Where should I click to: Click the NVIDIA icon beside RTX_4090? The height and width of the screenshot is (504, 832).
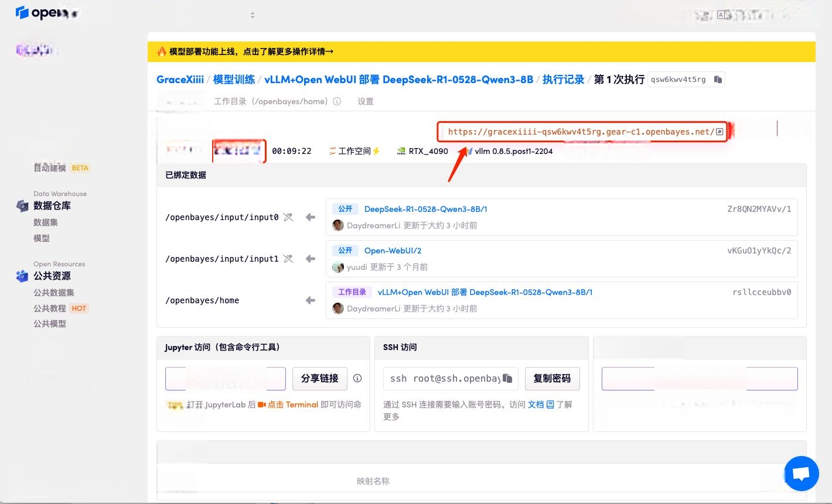click(x=401, y=151)
